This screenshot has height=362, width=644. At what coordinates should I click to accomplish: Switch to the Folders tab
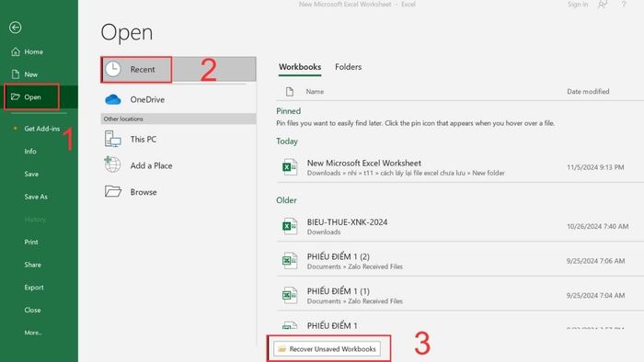pyautogui.click(x=349, y=67)
